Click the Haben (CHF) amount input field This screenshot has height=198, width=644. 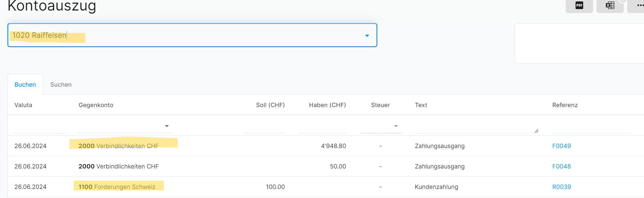[x=322, y=126]
